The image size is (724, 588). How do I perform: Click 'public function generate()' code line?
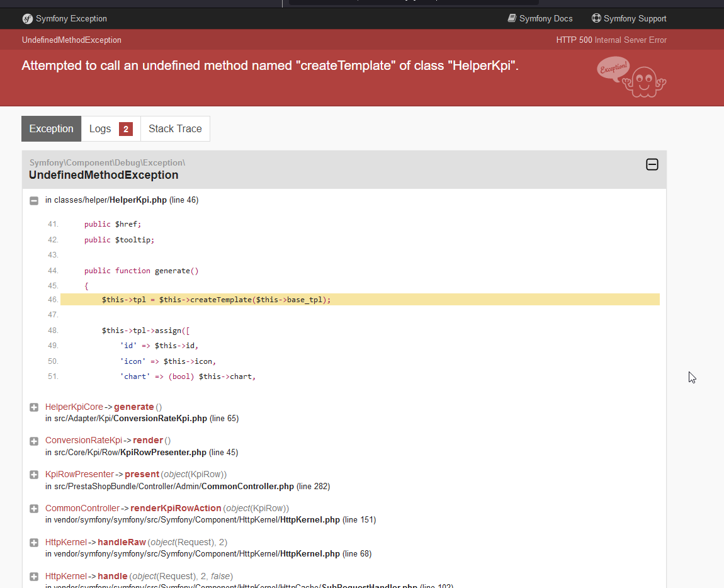coord(141,271)
